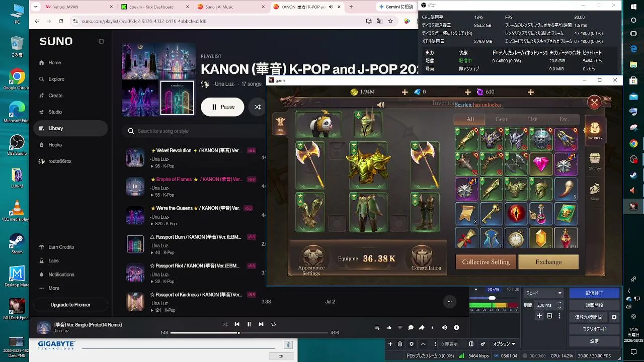Skip to next track in Suno player
Screen dimensions: 644x362
261,324
